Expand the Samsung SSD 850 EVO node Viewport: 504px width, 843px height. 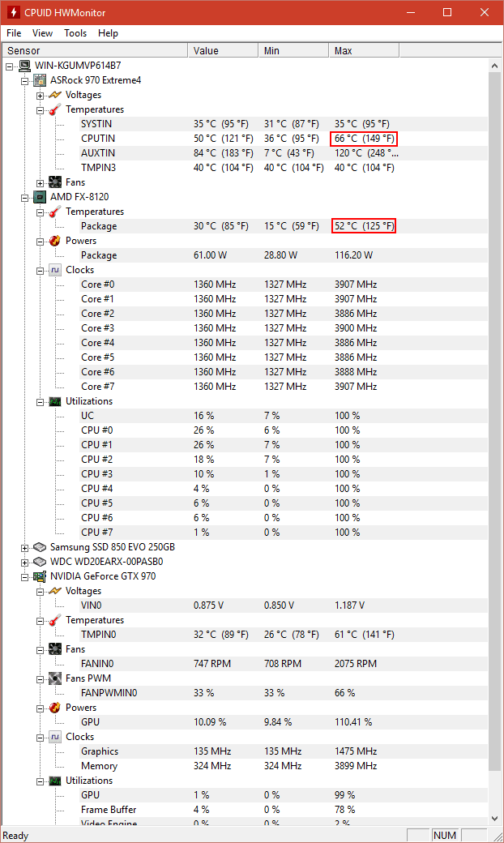coord(25,547)
